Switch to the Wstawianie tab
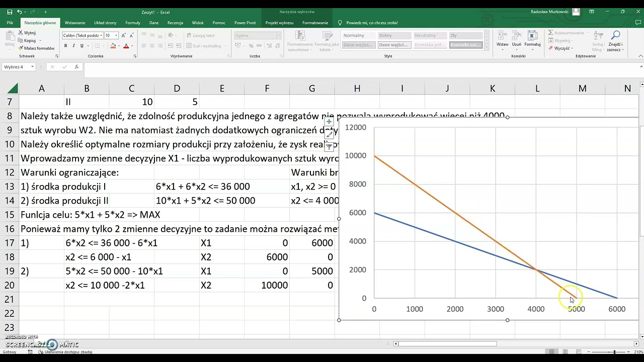Screen dimensions: 644x362 pyautogui.click(x=75, y=23)
